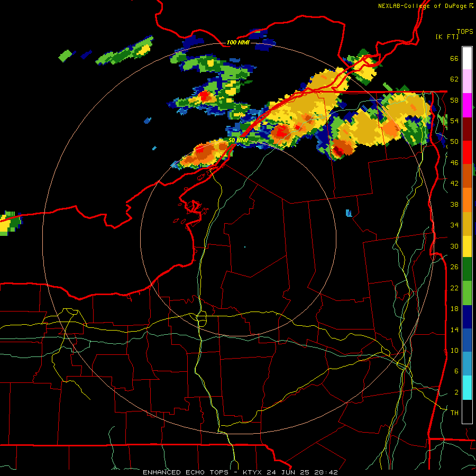Screen dimensions: 476x476
Task: Click the legend value 6
Action: click(456, 371)
